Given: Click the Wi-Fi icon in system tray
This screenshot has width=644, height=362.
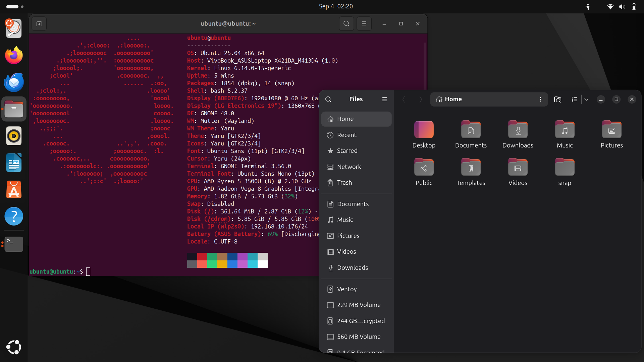Looking at the screenshot, I should coord(610,6).
